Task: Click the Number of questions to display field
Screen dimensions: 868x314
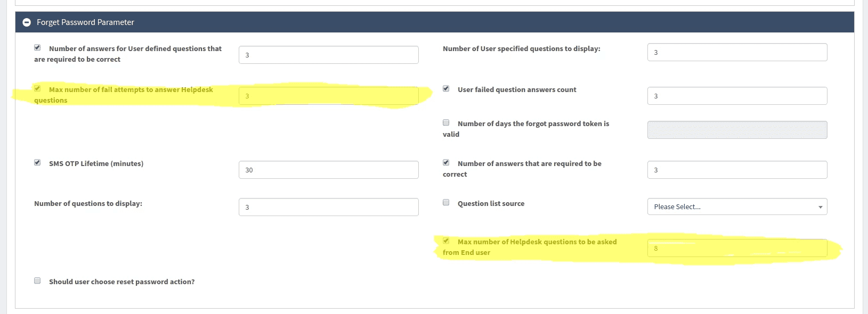Action: click(328, 207)
